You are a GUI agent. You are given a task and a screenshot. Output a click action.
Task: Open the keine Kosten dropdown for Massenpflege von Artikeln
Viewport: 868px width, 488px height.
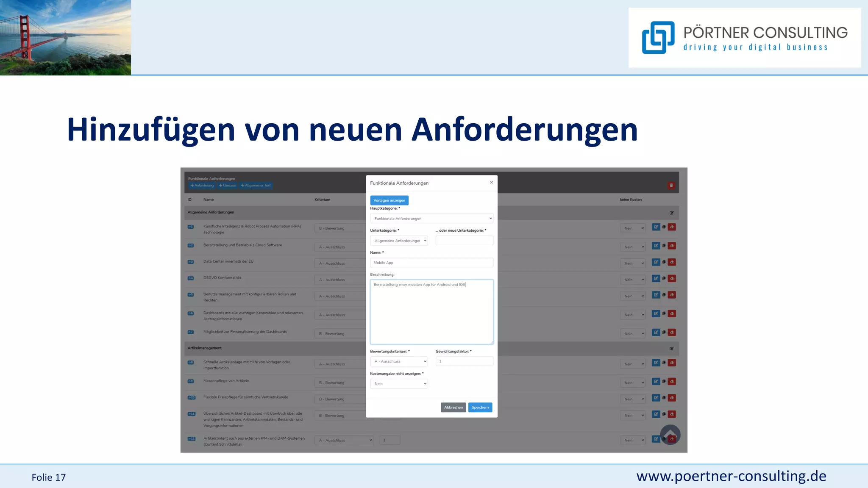click(633, 383)
